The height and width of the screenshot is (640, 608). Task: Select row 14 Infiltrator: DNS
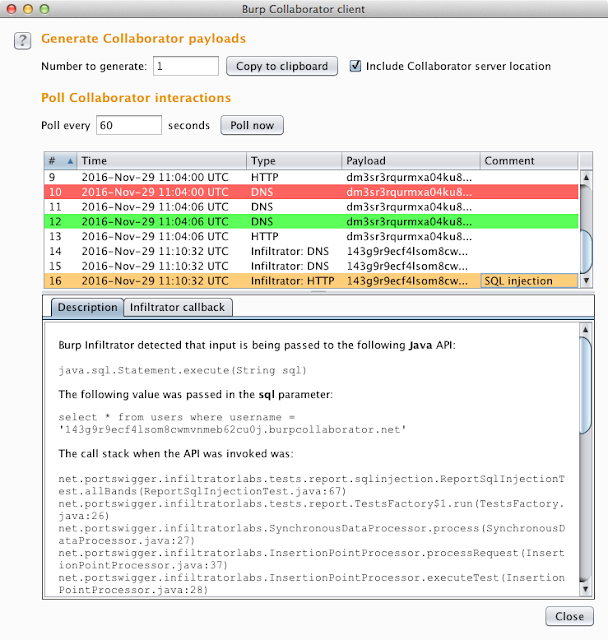pos(311,251)
